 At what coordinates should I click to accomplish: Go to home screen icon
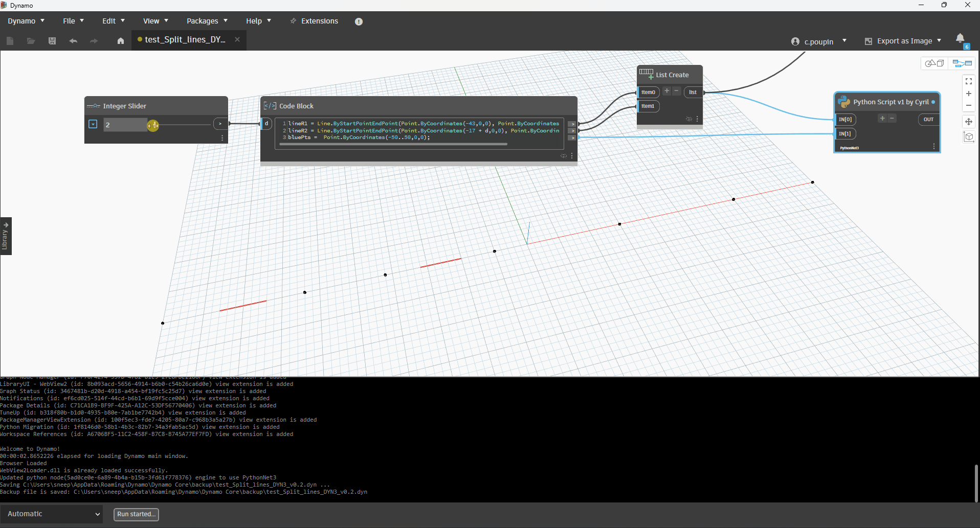(121, 41)
